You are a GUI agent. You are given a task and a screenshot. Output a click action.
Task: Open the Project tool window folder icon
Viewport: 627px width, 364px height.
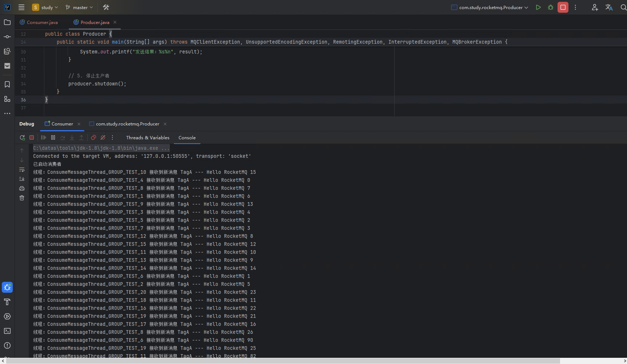(7, 22)
